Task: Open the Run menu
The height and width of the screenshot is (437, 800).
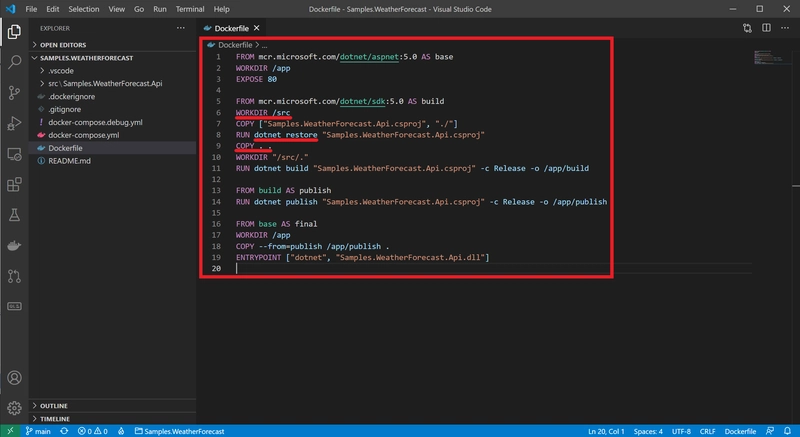Action: (160, 9)
